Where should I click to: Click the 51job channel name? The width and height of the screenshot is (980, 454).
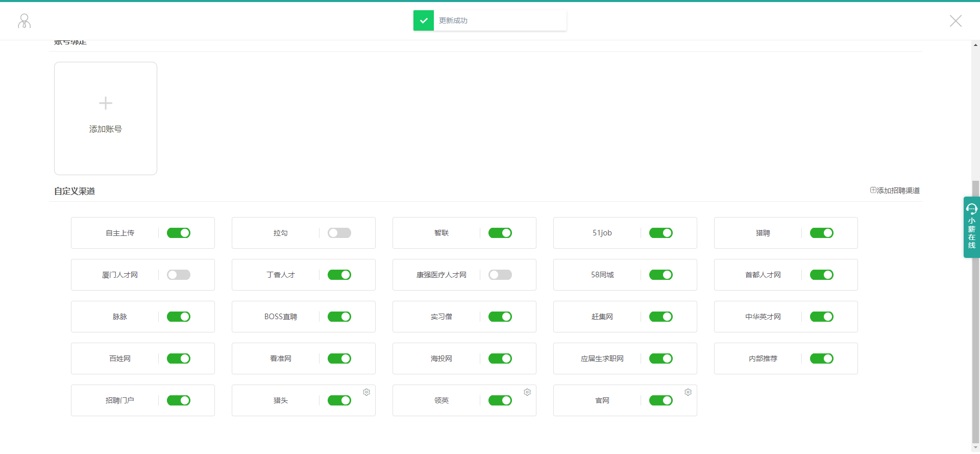click(602, 233)
